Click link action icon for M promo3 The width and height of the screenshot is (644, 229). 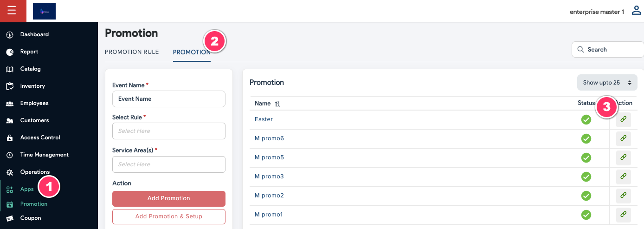[624, 177]
